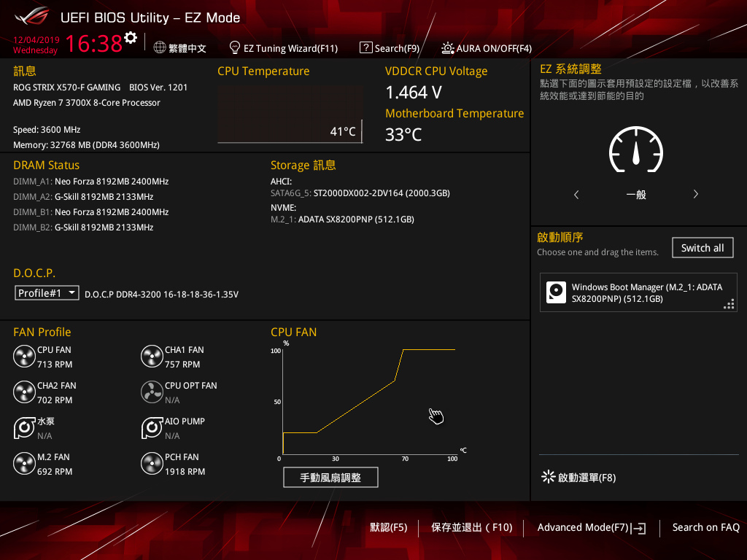Select the AIO PUMP icon

[x=152, y=428]
